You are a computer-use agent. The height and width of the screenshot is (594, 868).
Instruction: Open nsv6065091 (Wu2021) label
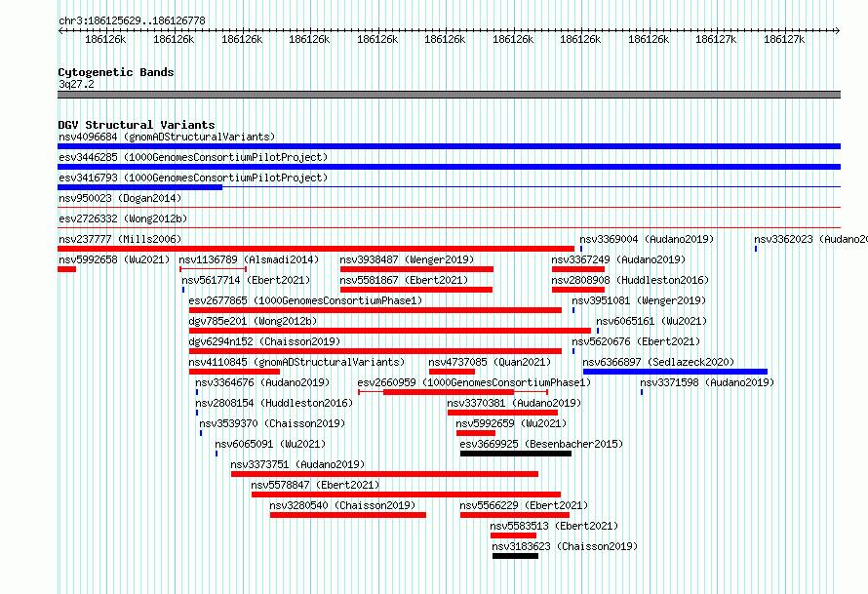click(270, 444)
